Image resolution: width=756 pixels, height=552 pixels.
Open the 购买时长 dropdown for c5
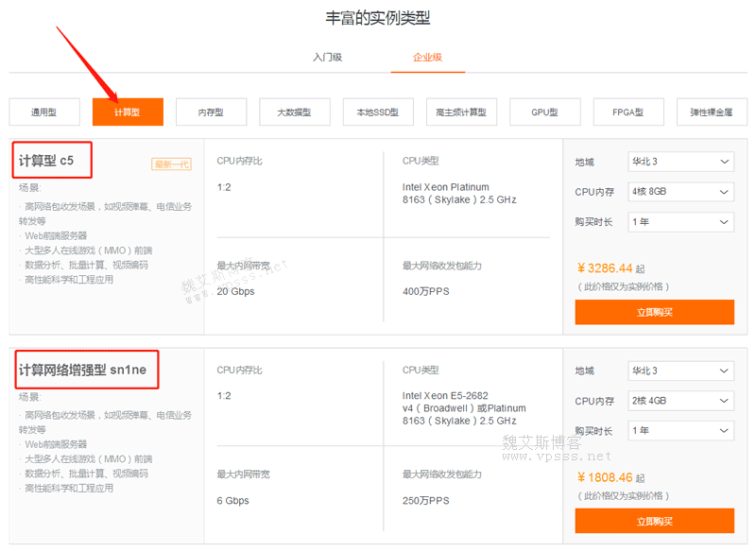680,222
